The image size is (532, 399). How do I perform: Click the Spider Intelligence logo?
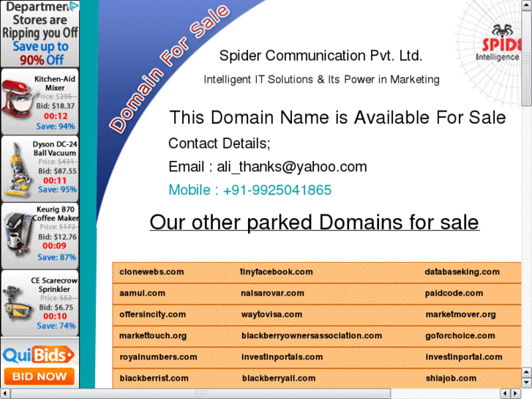pos(499,43)
